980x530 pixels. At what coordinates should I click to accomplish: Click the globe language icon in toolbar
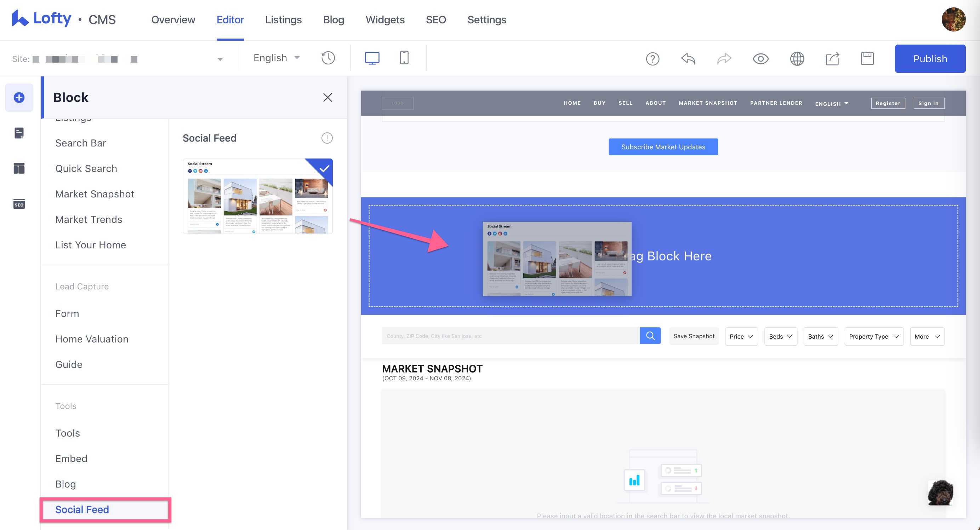point(797,58)
